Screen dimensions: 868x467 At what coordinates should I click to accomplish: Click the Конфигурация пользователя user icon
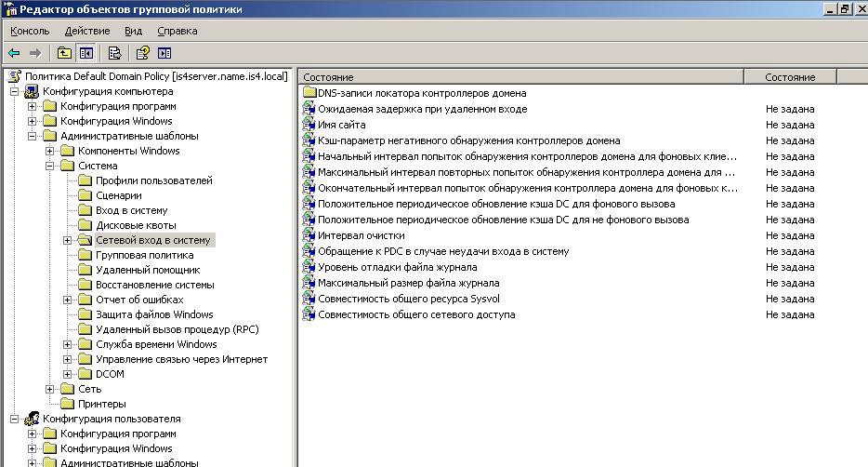(33, 419)
